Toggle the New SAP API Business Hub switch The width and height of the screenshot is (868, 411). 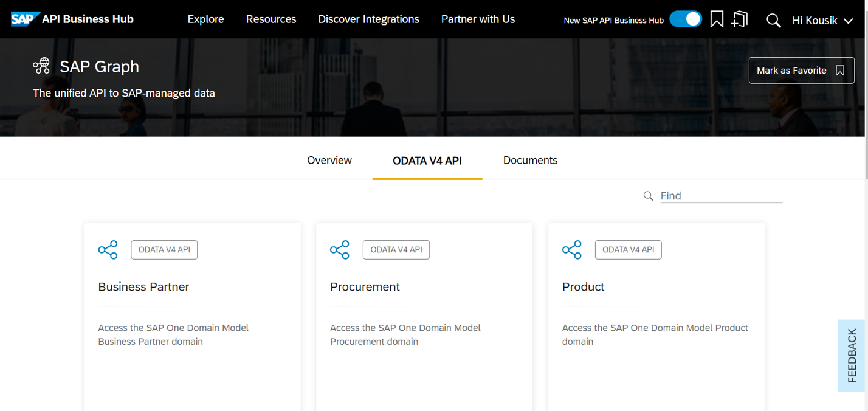(686, 19)
